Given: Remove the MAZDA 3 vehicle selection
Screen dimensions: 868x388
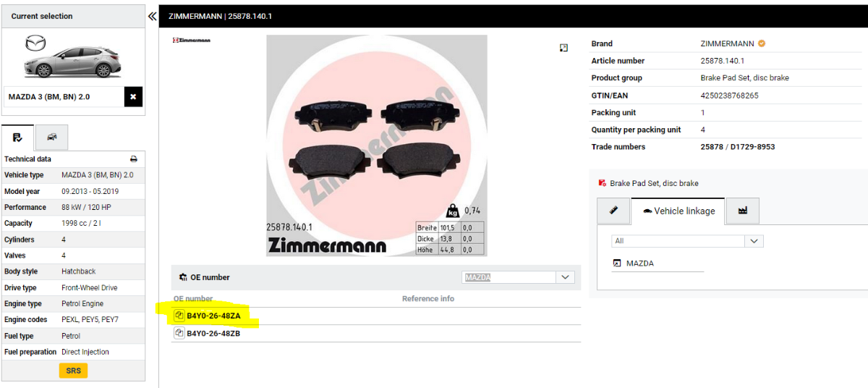Looking at the screenshot, I should (x=133, y=96).
